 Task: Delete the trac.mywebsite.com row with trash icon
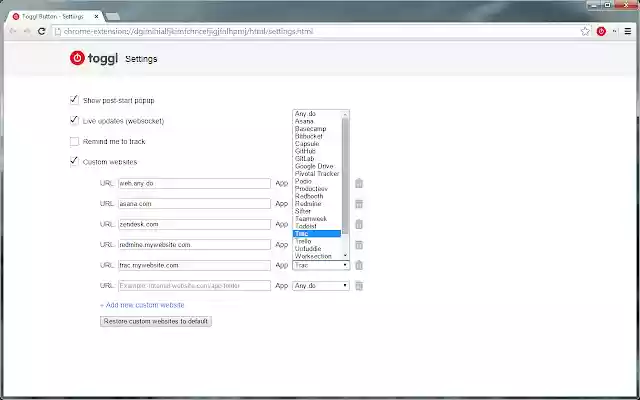click(359, 265)
